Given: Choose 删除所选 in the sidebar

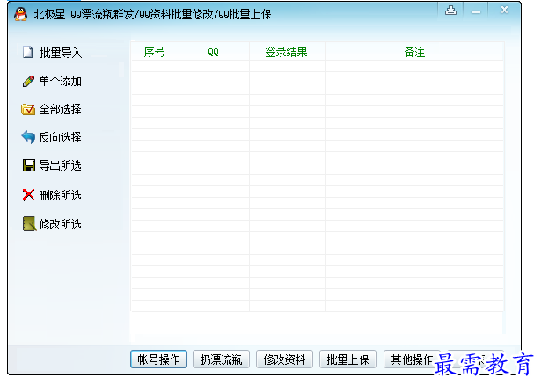Looking at the screenshot, I should pos(52,195).
